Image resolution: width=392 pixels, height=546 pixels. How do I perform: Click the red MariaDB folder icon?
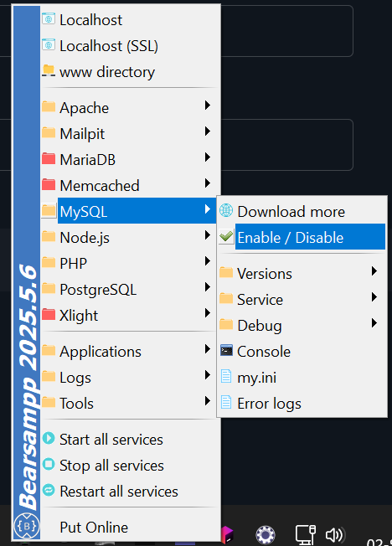click(49, 159)
